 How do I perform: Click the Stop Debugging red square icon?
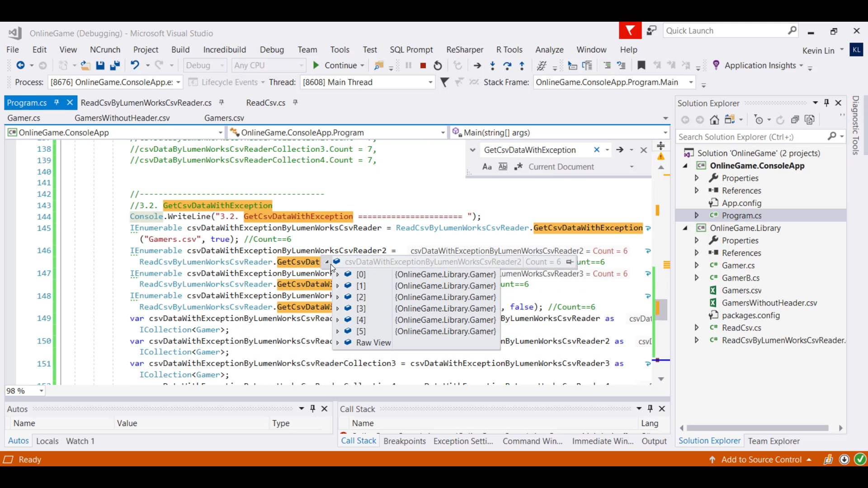(x=423, y=66)
